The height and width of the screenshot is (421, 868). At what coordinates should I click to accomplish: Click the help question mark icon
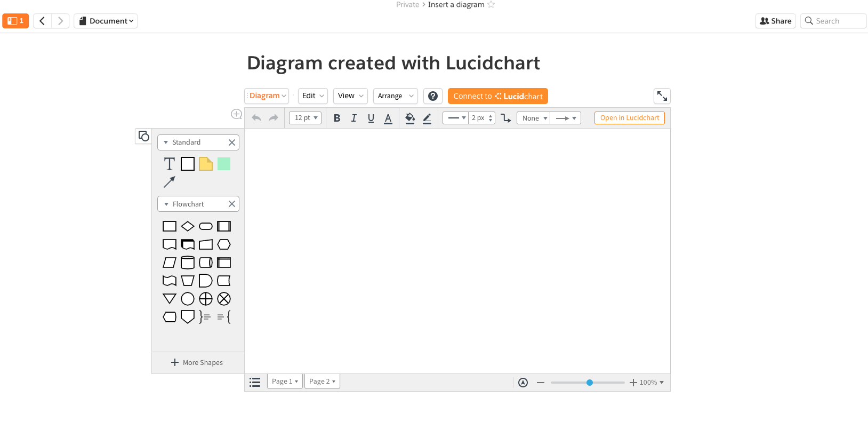pyautogui.click(x=433, y=96)
